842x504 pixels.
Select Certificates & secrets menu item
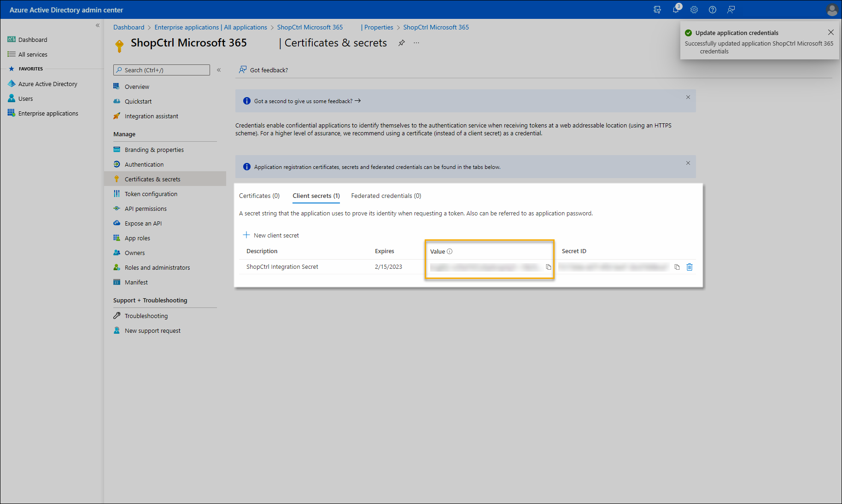coord(165,179)
